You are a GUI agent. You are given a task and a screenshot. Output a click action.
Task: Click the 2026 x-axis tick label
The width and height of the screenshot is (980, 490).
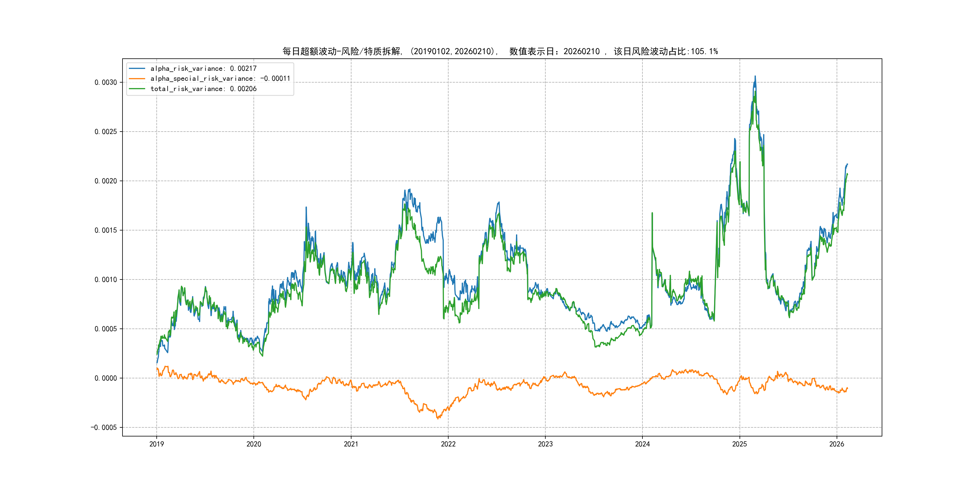click(837, 444)
